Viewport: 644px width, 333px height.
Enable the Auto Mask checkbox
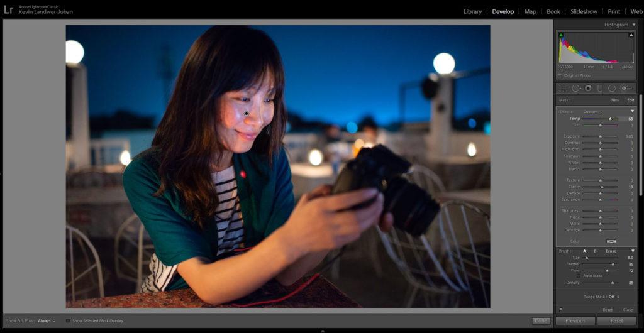click(579, 276)
